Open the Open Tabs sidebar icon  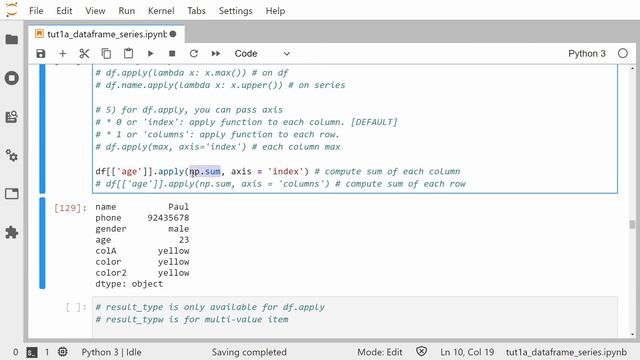coord(12,193)
